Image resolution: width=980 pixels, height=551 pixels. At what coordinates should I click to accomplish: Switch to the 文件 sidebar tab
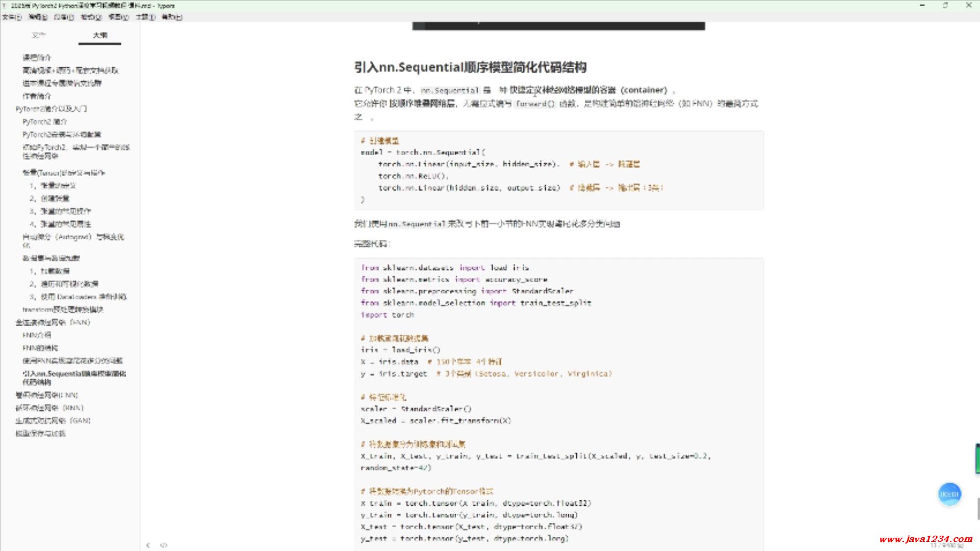coord(39,35)
